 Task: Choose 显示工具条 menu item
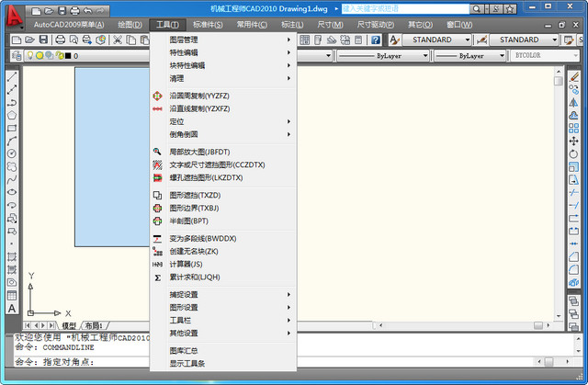(x=223, y=363)
